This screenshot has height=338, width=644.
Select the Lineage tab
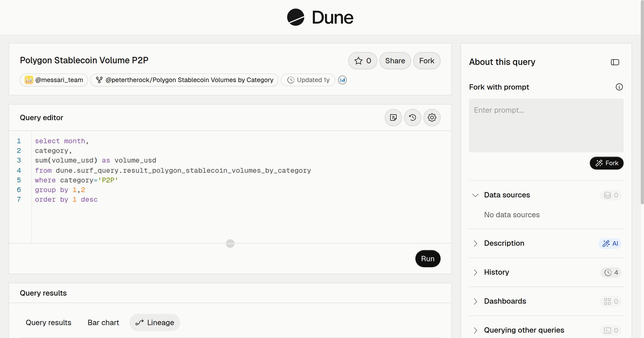(155, 322)
